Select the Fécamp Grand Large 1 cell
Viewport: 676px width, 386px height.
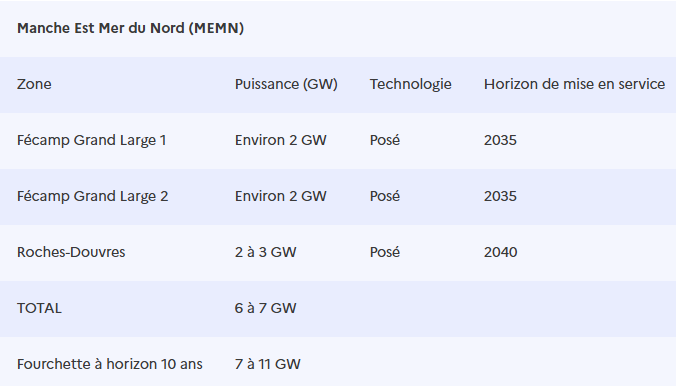point(91,141)
